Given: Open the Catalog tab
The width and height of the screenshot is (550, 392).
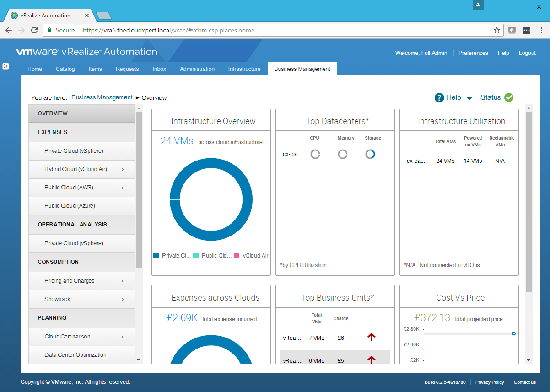Looking at the screenshot, I should coord(65,69).
